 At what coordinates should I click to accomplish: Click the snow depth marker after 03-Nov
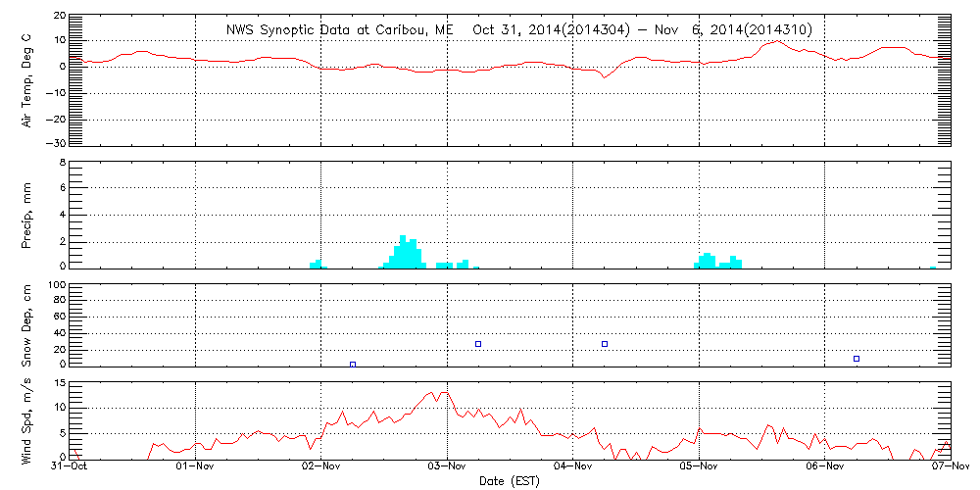pyautogui.click(x=478, y=344)
